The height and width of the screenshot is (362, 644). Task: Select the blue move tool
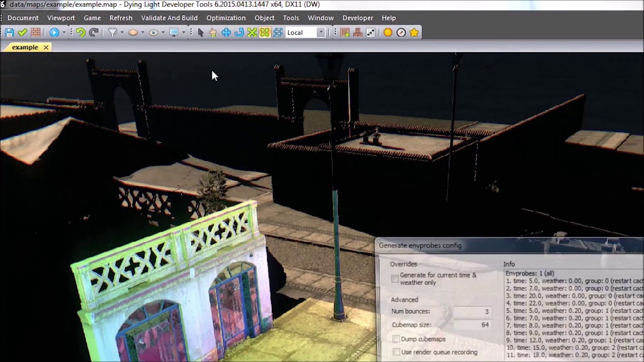point(226,33)
